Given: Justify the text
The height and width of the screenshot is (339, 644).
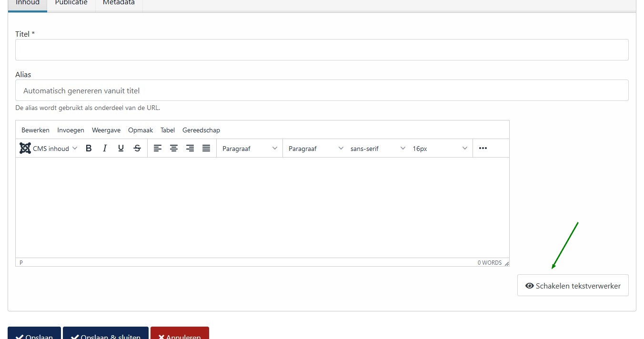Looking at the screenshot, I should coord(206,149).
